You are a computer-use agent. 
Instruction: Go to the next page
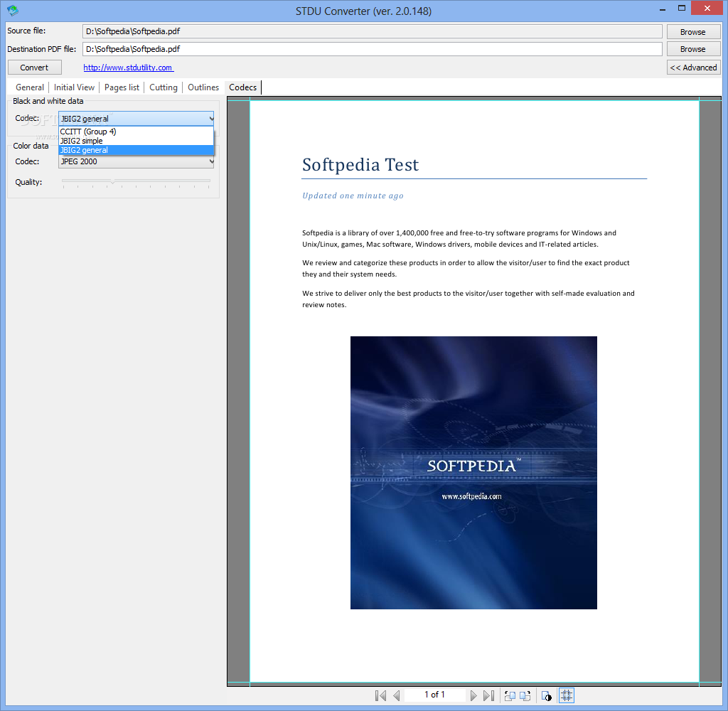coord(473,695)
